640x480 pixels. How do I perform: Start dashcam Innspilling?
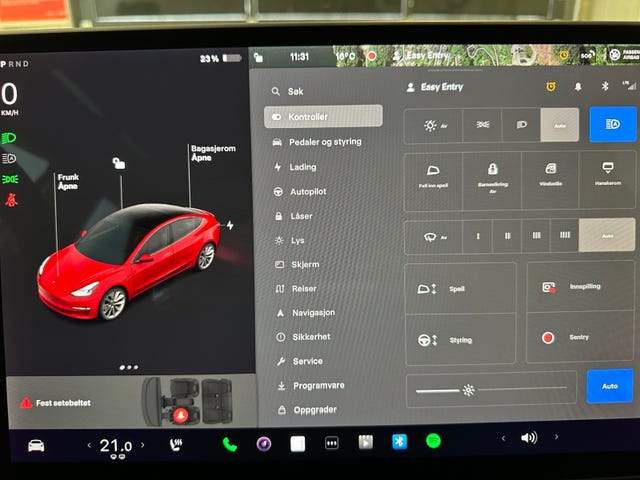click(580, 287)
